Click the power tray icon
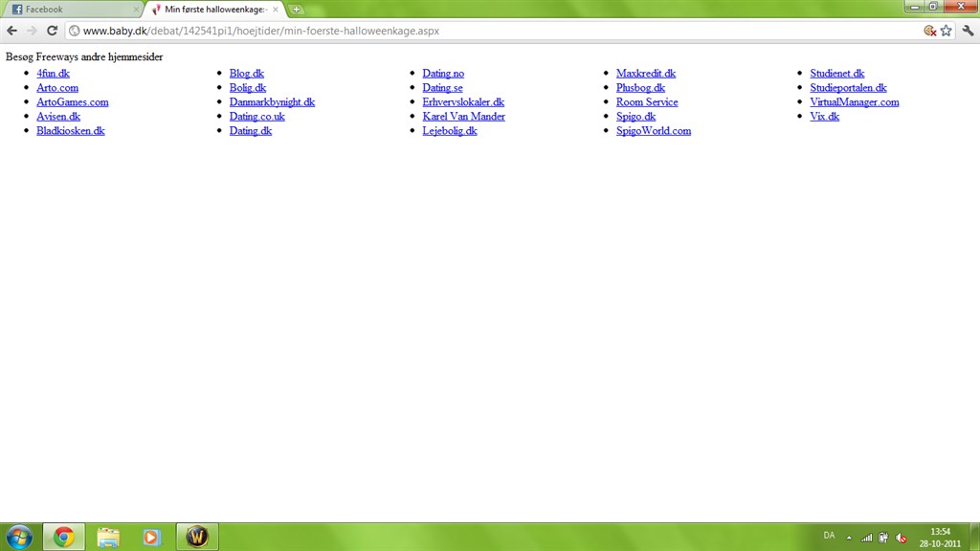Viewport: 980px width, 551px height. [883, 538]
